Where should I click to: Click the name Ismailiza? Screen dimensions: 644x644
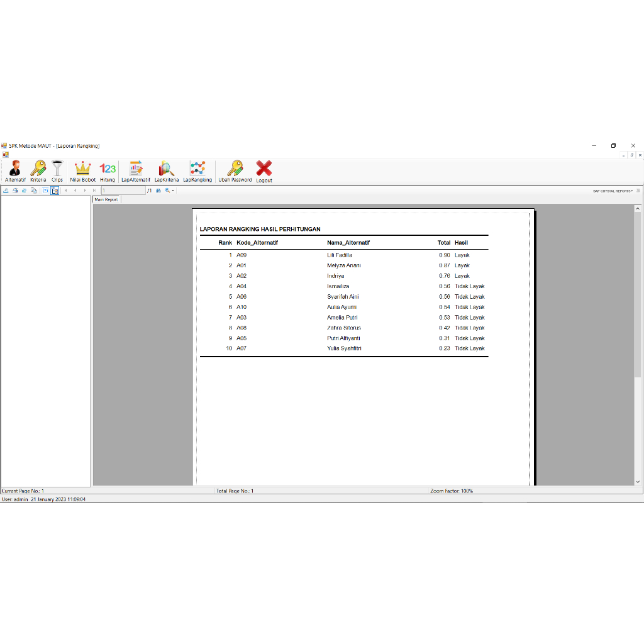(x=338, y=286)
